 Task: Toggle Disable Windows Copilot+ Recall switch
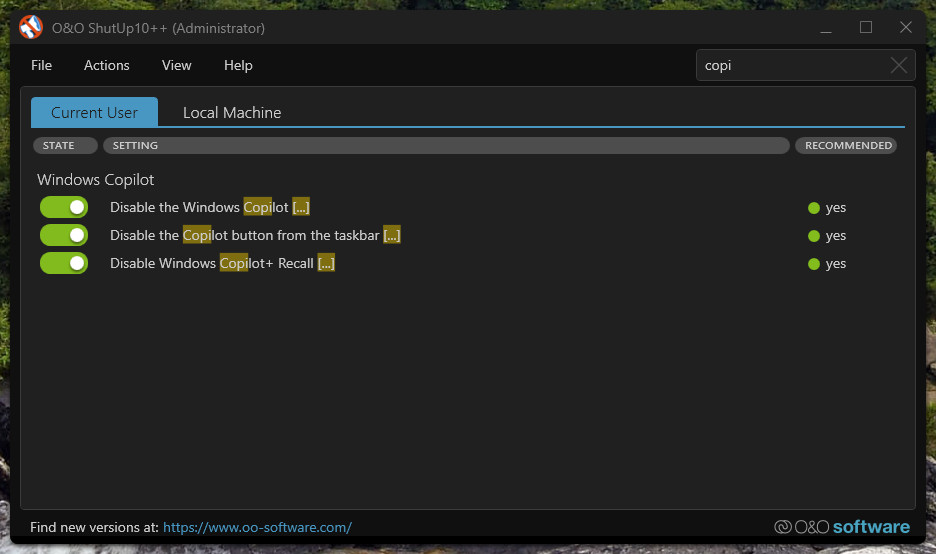64,263
